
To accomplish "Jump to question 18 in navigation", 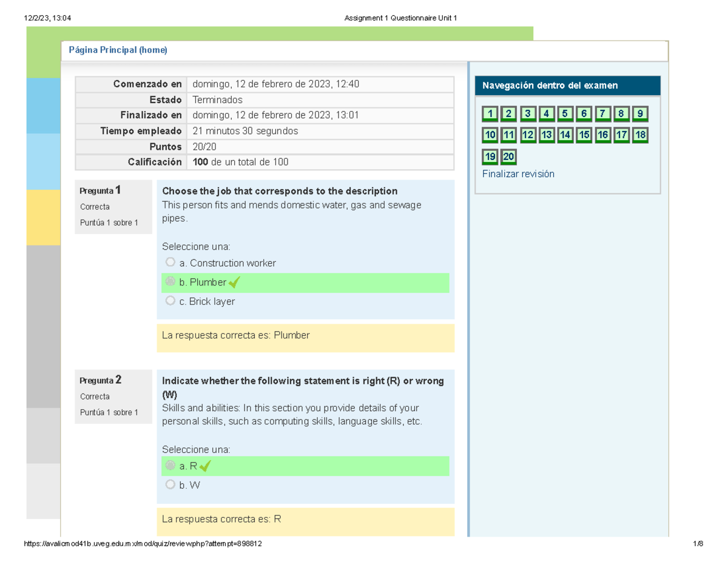I will [x=639, y=135].
